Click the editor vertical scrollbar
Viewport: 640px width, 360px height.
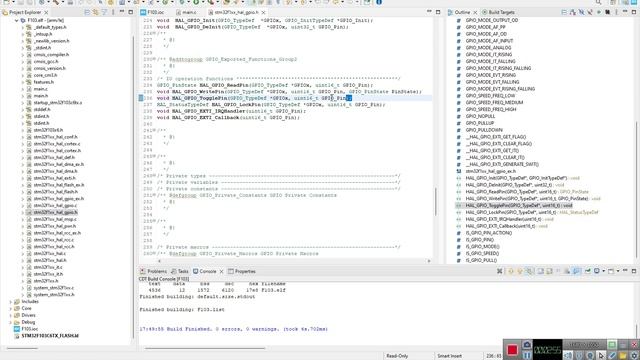[x=435, y=202]
